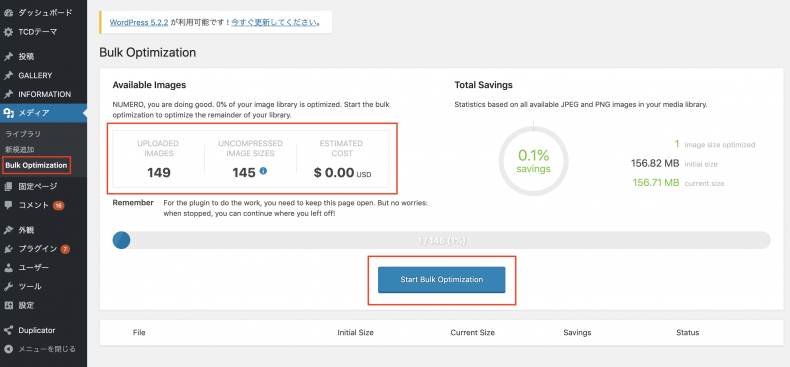Click the 0.1% savings circular chart
Viewport: 790px width, 367px height.
pos(534,161)
